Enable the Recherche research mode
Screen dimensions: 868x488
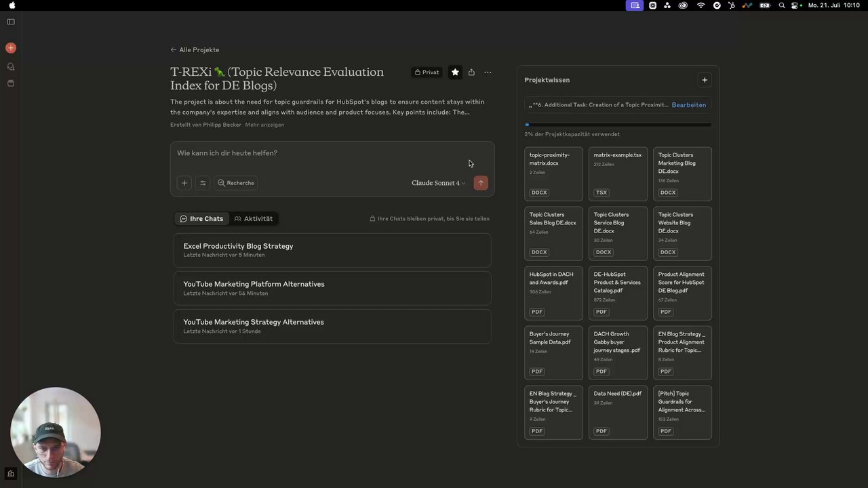coord(236,183)
